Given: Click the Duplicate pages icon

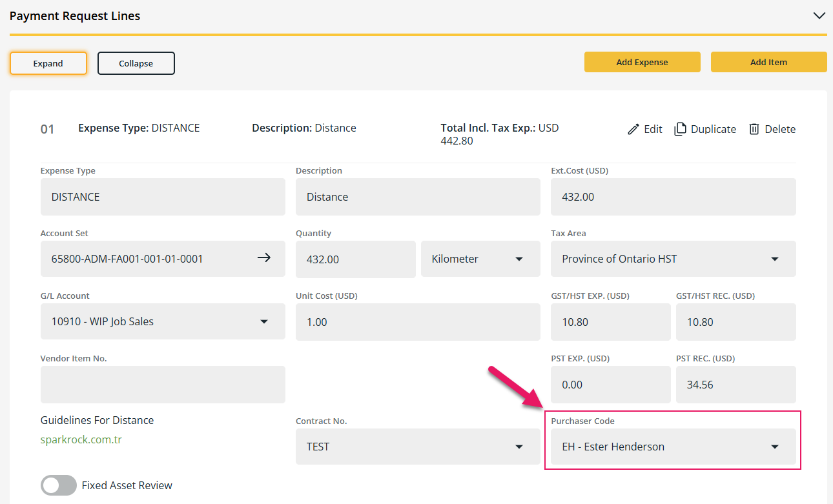Looking at the screenshot, I should click(680, 129).
